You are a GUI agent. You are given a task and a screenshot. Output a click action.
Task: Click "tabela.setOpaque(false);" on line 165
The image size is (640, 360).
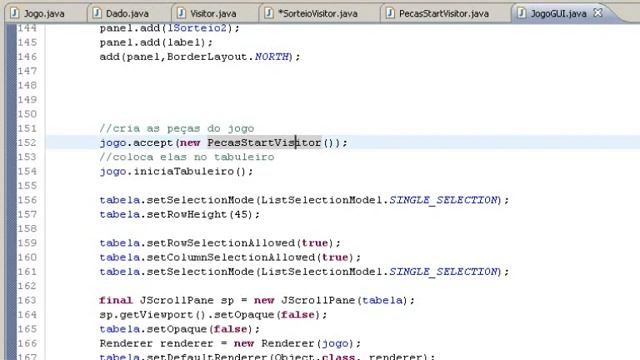(x=180, y=329)
